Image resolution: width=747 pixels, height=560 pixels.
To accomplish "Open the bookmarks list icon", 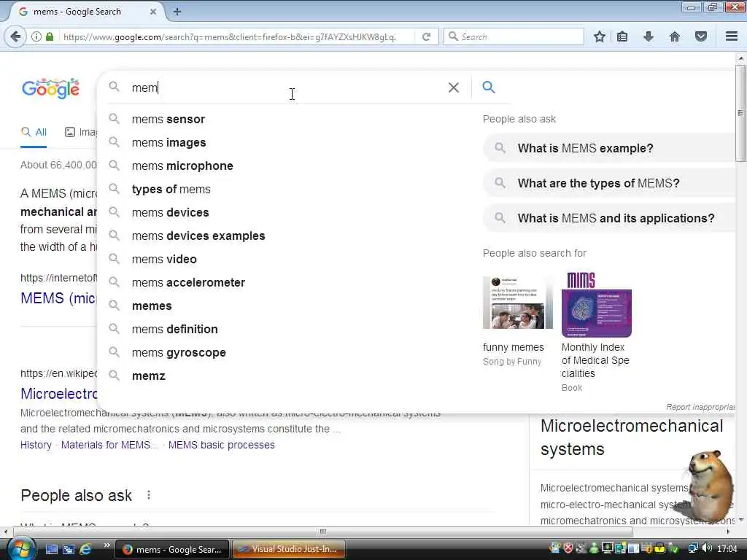I will click(622, 36).
